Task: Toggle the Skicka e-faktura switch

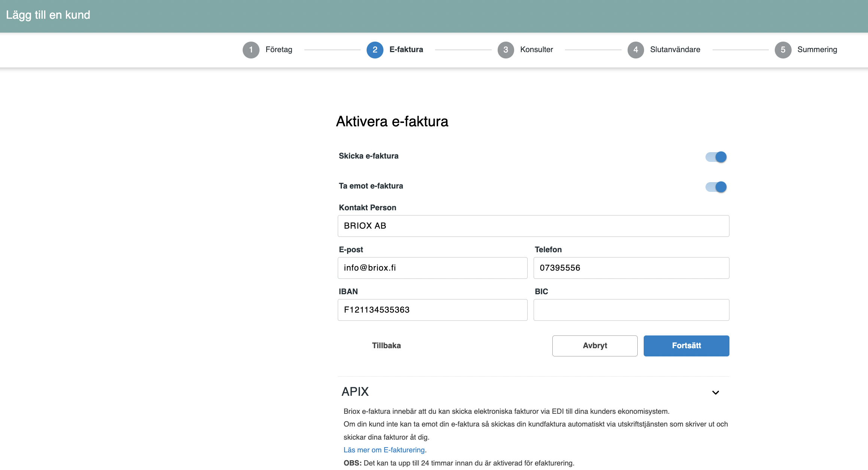Action: (716, 157)
